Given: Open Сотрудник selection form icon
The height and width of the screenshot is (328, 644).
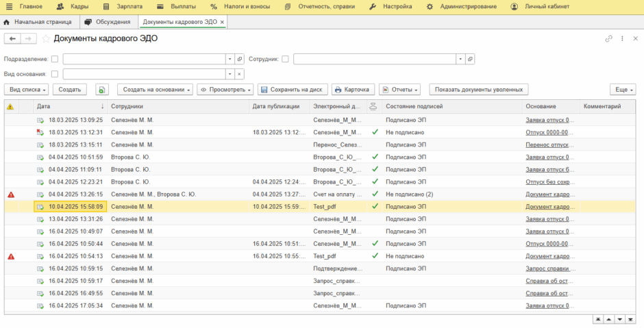Looking at the screenshot, I should tap(470, 59).
